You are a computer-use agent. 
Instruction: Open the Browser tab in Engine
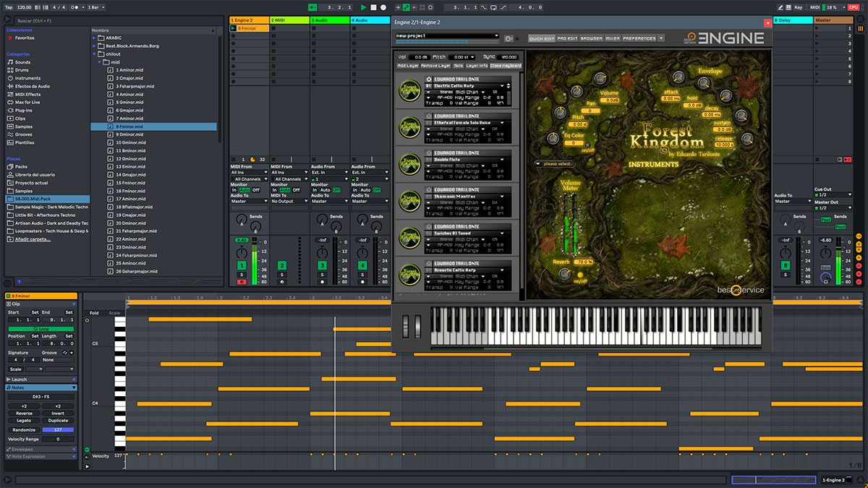(x=591, y=38)
